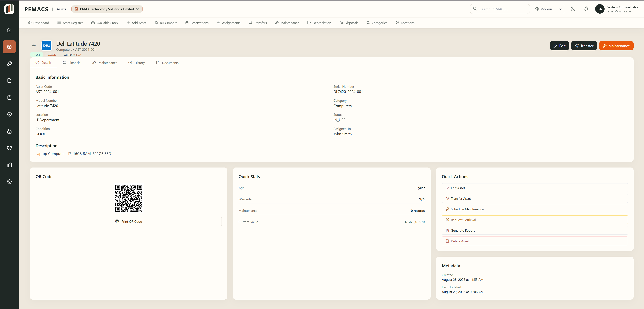Click the GOOD condition badge
This screenshot has width=644, height=309.
[x=52, y=55]
